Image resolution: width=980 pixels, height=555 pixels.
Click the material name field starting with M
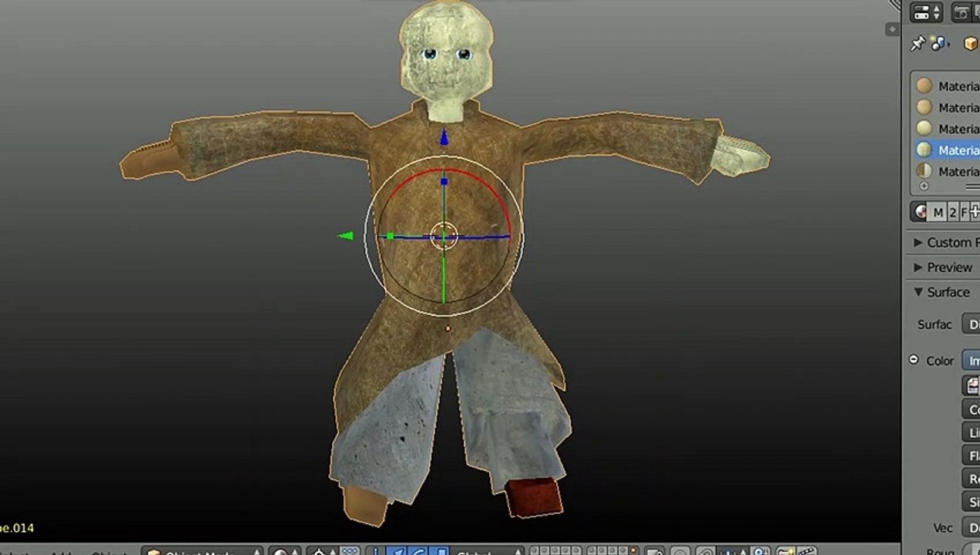pos(938,212)
